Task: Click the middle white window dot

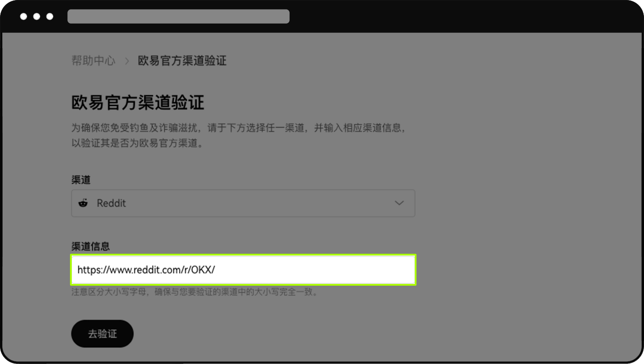Action: point(37,17)
